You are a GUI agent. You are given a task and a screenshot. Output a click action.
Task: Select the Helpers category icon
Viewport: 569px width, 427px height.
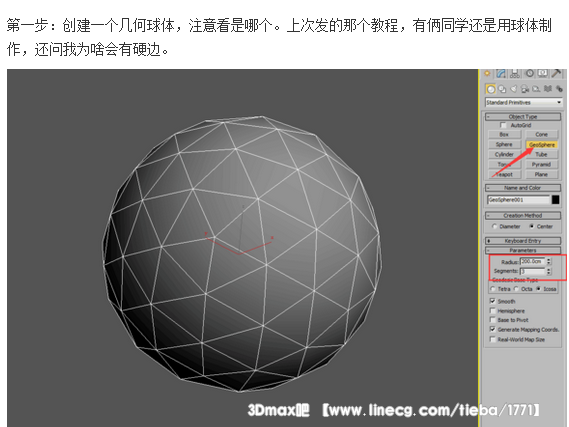[x=536, y=89]
